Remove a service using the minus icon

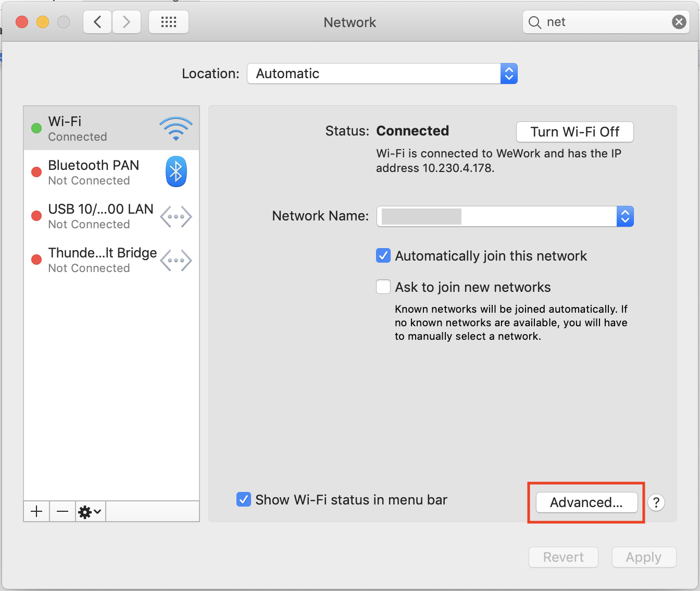61,511
